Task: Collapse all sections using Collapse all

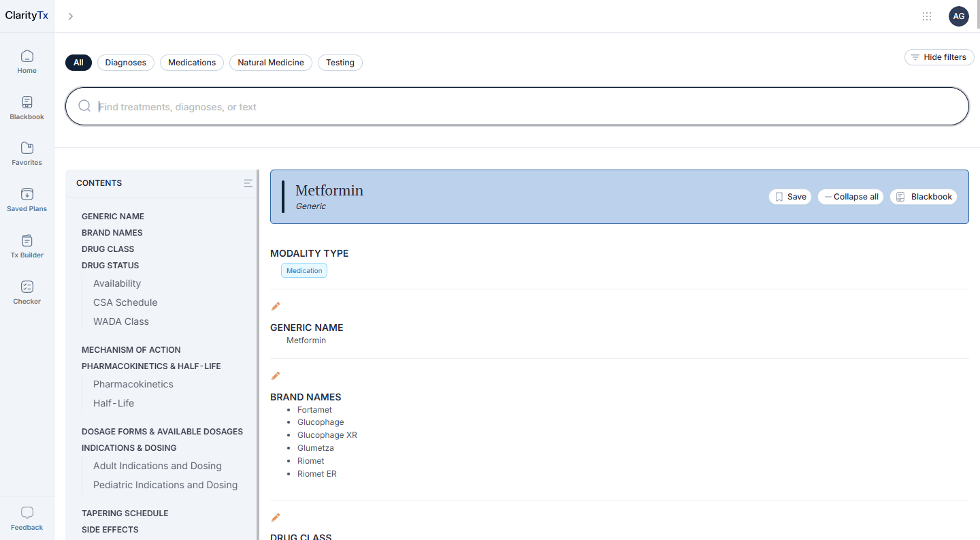Action: pyautogui.click(x=850, y=196)
